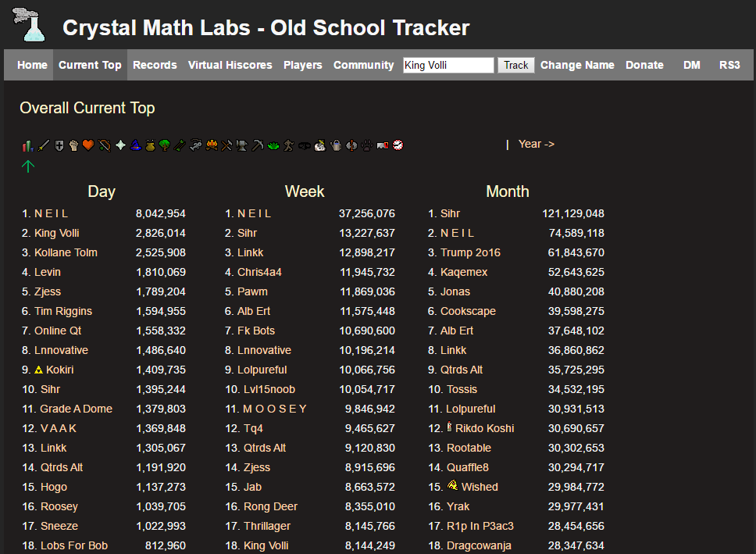Open Lobs For Bob player link
Image resolution: width=756 pixels, height=554 pixels.
click(x=74, y=546)
